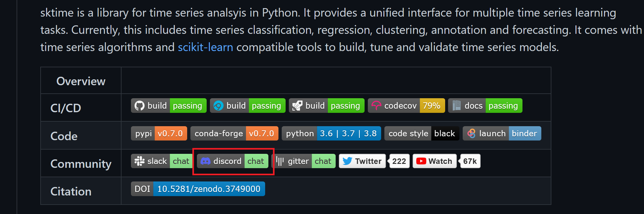The width and height of the screenshot is (644, 214).
Task: Click the DOI zenodo citation badge
Action: 198,189
